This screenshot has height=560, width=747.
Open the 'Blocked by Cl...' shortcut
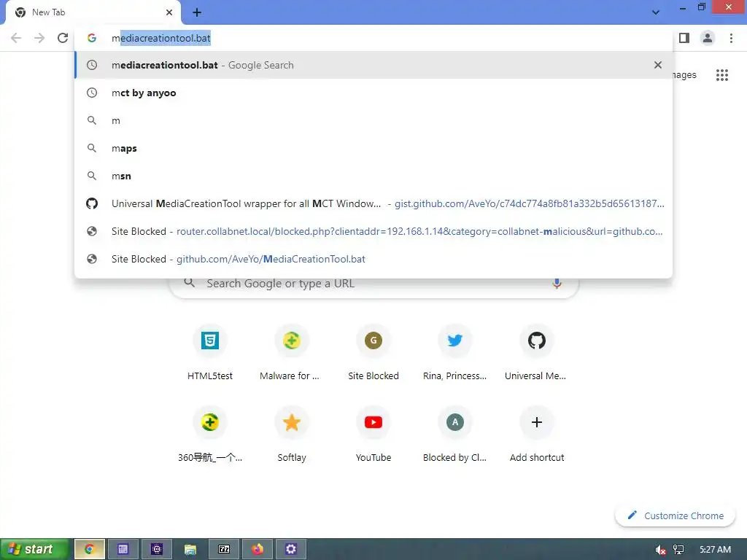[x=455, y=435]
